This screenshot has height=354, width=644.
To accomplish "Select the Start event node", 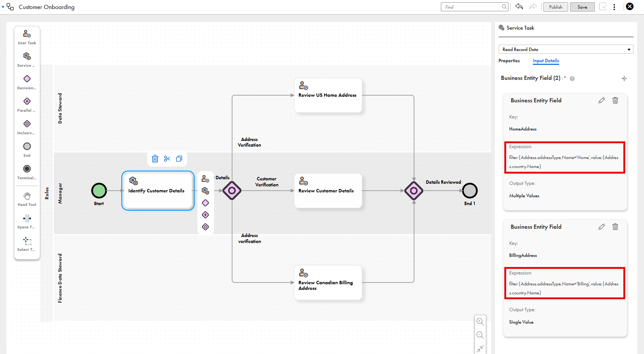I will coord(99,190).
